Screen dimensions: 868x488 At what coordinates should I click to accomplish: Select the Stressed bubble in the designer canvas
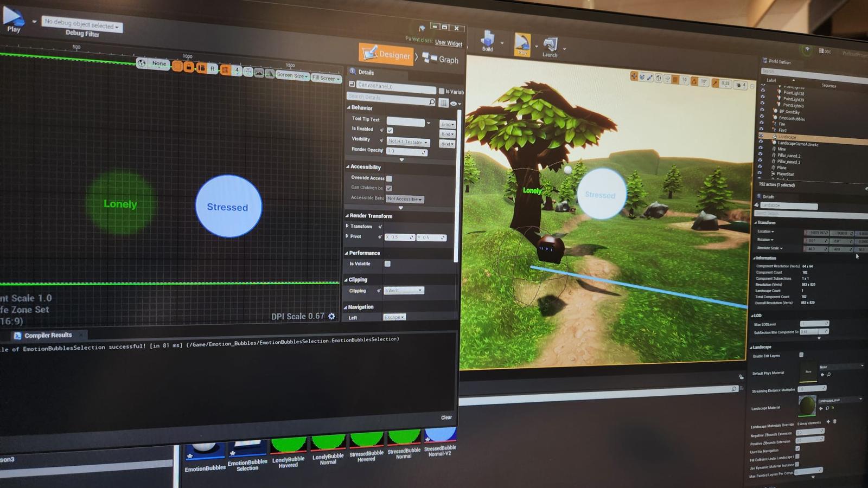pos(228,207)
